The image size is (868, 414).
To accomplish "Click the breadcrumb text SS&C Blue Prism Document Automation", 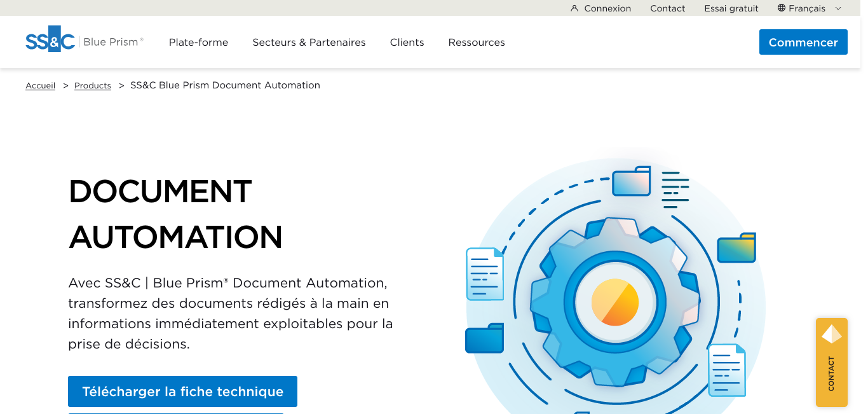I will click(225, 85).
